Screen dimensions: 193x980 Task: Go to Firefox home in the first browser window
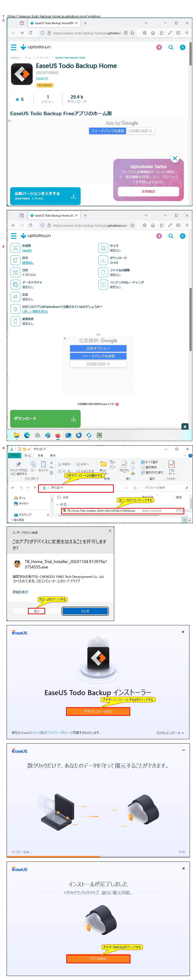(153, 33)
